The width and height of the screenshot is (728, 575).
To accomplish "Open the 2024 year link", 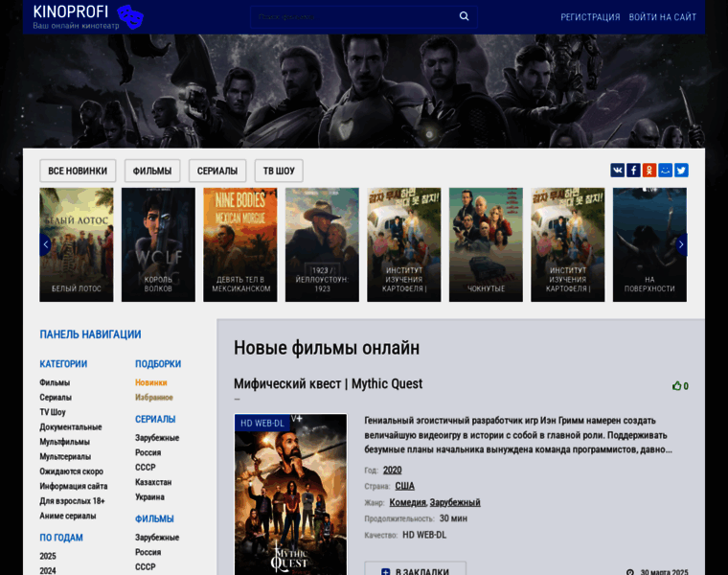I will 48,571.
